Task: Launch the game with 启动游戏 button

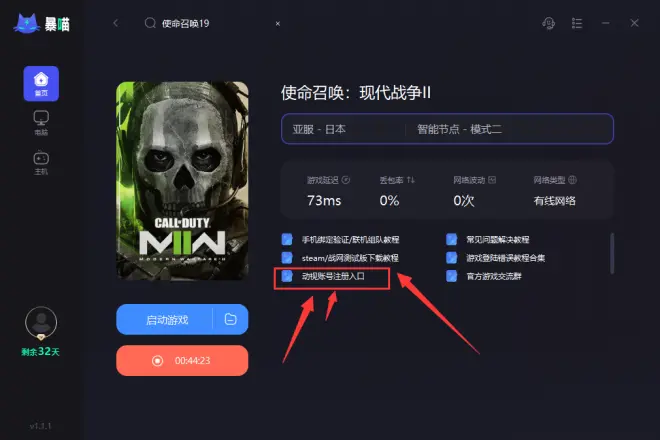Action: 165,320
